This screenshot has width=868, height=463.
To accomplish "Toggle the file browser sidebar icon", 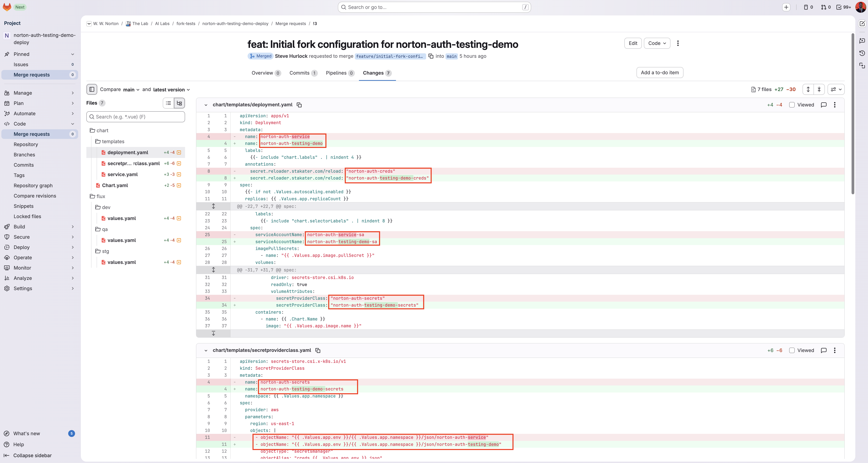I will tap(92, 89).
